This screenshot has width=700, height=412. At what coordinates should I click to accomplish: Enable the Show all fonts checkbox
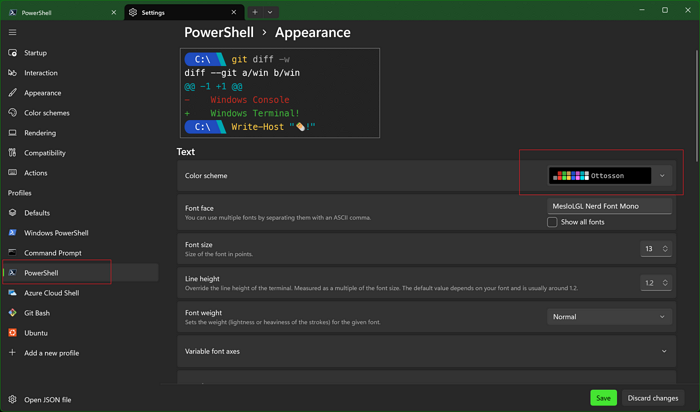point(552,222)
